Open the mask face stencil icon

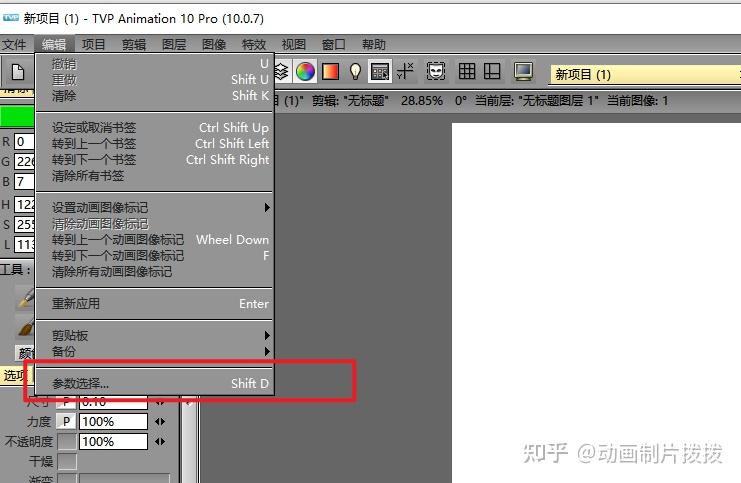(x=435, y=72)
